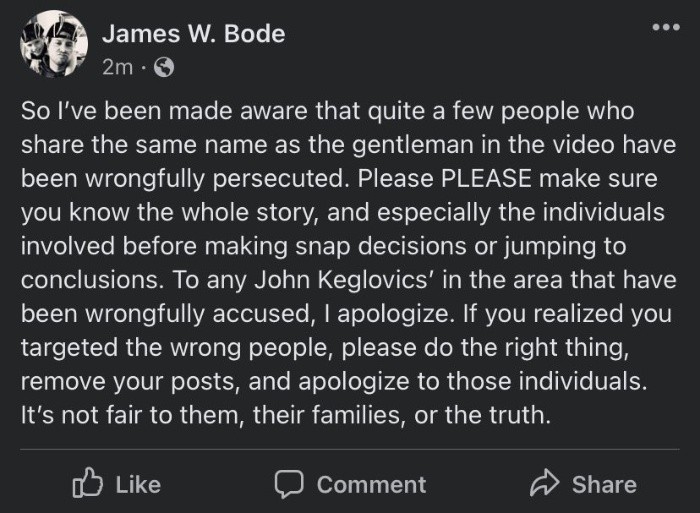Image resolution: width=700 pixels, height=513 pixels.
Task: Click the globe public audience icon
Action: tap(164, 68)
